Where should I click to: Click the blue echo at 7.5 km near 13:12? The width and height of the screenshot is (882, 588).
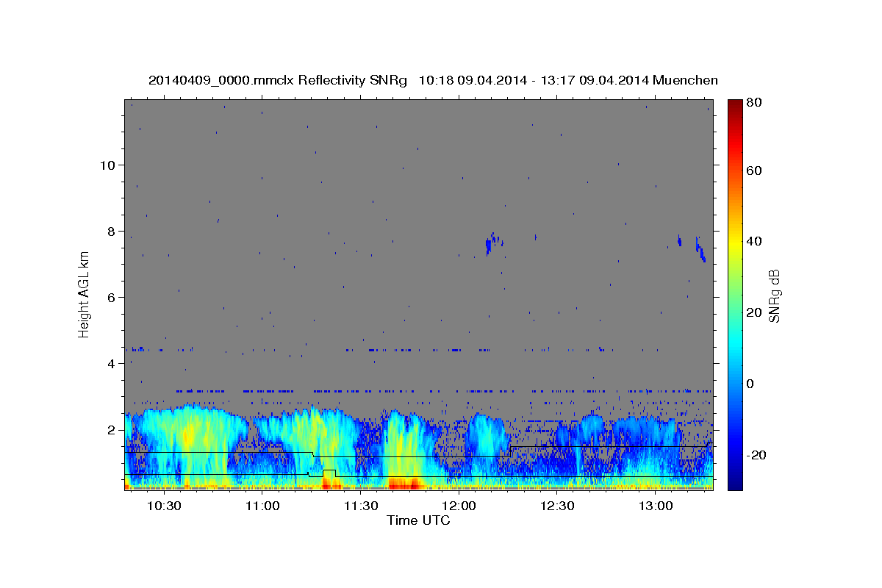[x=700, y=250]
